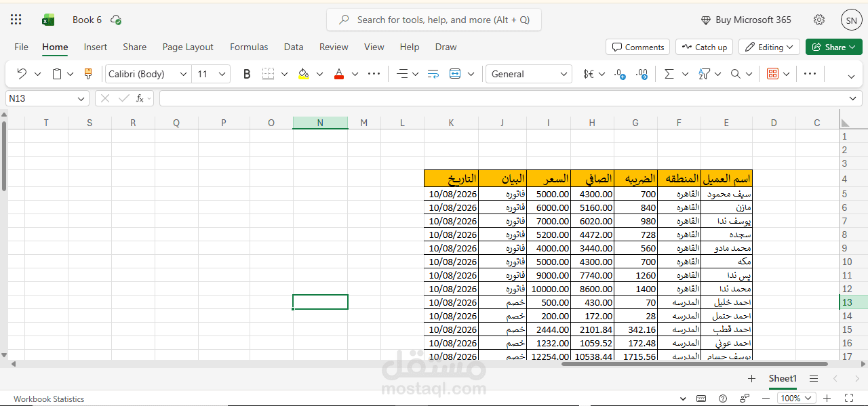Image resolution: width=868 pixels, height=406 pixels.
Task: Expand the formula bar chevron
Action: coord(854,98)
